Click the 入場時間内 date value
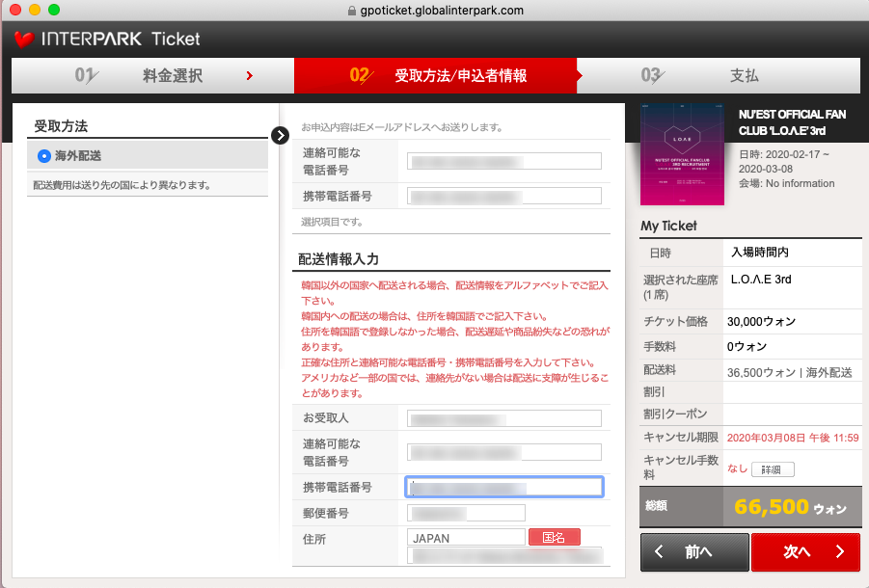Viewport: 869px width, 588px height. [759, 253]
